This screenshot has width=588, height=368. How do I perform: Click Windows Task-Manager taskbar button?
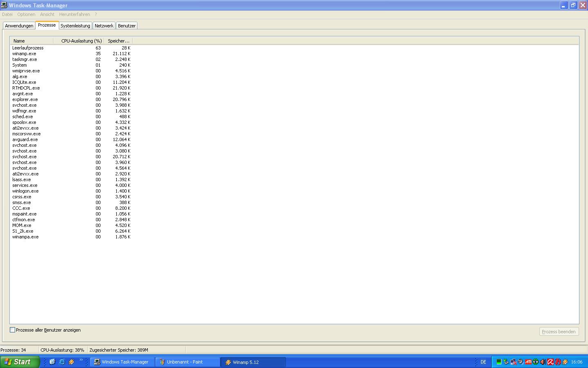122,362
